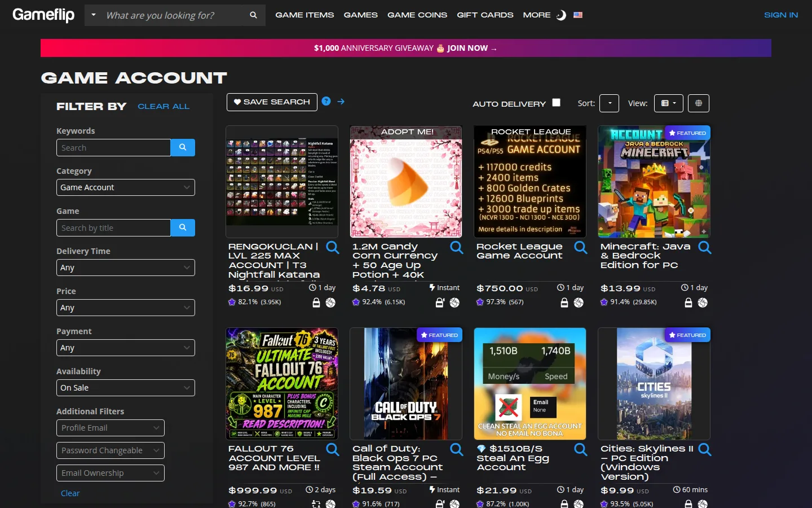Click the SIGN IN link
This screenshot has height=508, width=812.
click(x=781, y=15)
